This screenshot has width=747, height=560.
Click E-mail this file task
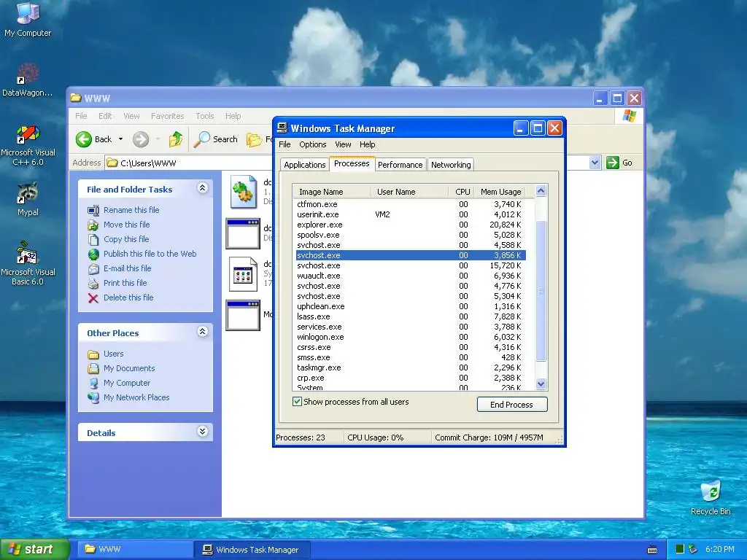(127, 268)
